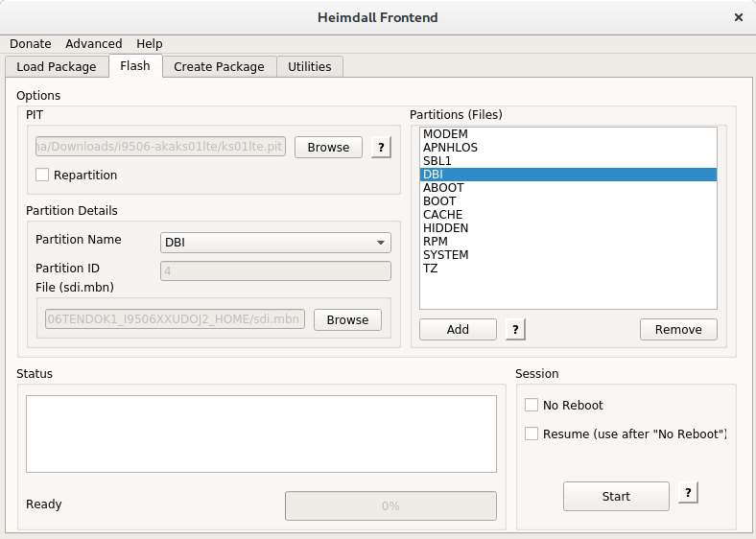Open the Partition Name dropdown
This screenshot has height=539, width=756.
275,243
